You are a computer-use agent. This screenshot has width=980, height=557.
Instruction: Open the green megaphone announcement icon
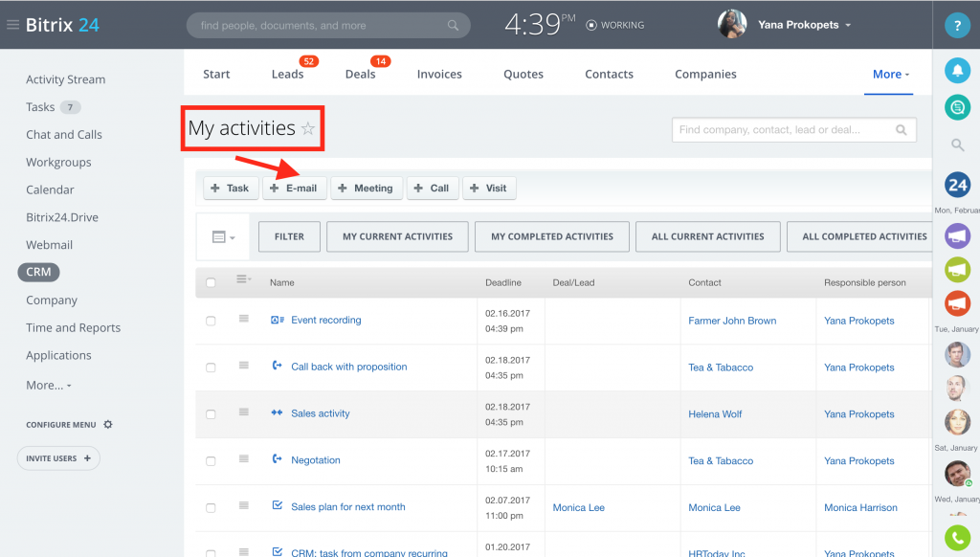pos(957,270)
